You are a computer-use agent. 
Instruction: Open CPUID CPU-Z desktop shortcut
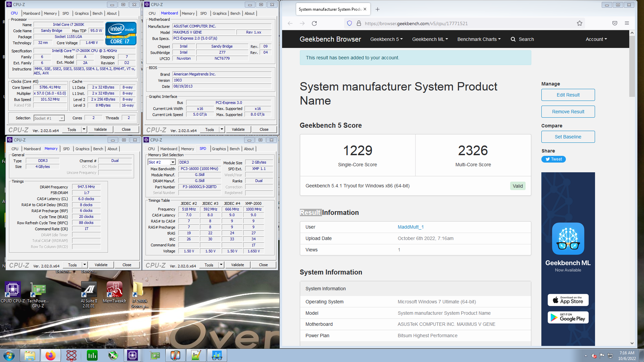coord(12,292)
